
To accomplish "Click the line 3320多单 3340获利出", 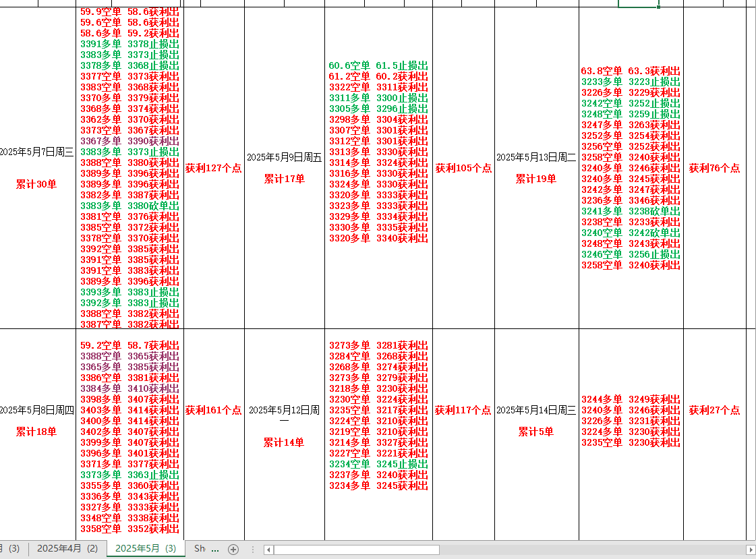I will click(378, 238).
